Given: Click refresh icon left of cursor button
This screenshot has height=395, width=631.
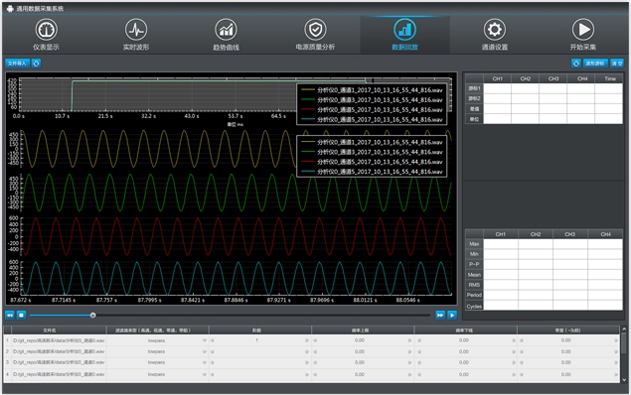Looking at the screenshot, I should point(576,63).
